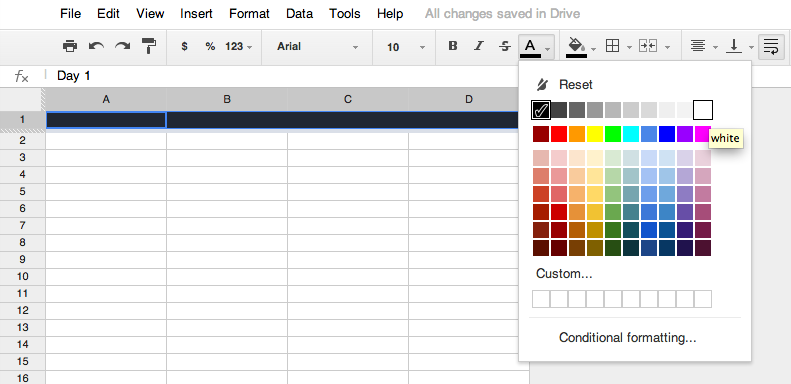The height and width of the screenshot is (384, 791).
Task: Click the fx formula icon
Action: click(21, 76)
